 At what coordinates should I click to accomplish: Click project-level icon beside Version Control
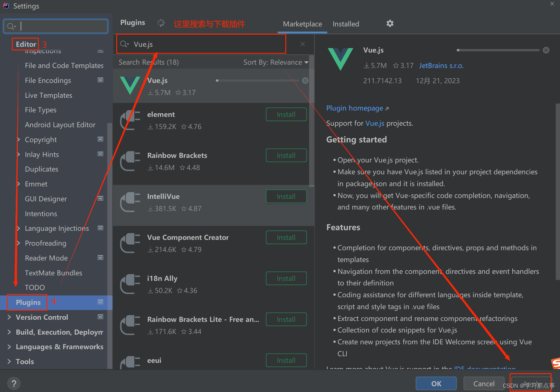click(x=100, y=317)
